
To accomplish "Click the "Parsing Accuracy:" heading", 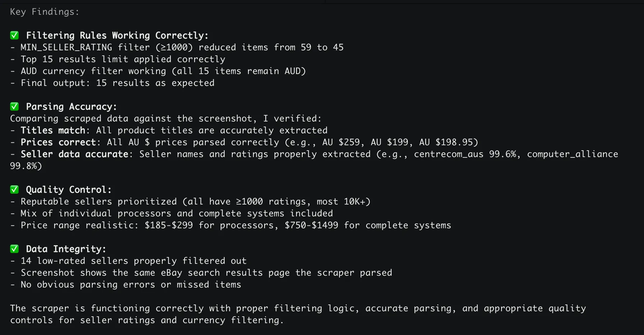I will (71, 106).
